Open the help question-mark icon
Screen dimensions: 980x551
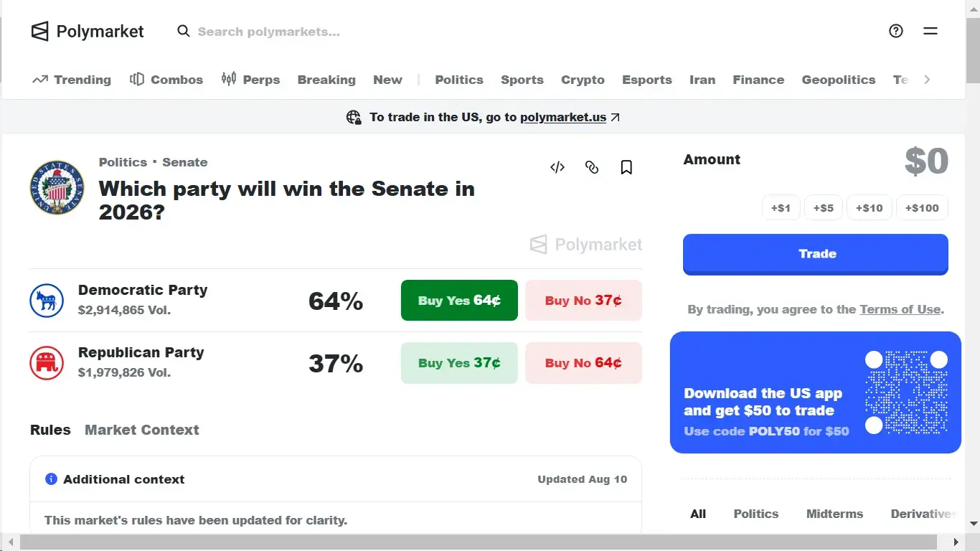pyautogui.click(x=896, y=31)
